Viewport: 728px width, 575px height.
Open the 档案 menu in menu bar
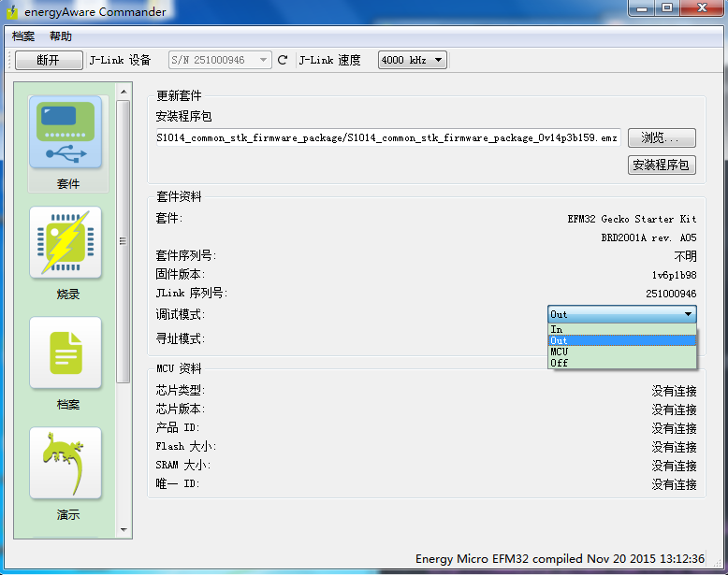(x=23, y=36)
